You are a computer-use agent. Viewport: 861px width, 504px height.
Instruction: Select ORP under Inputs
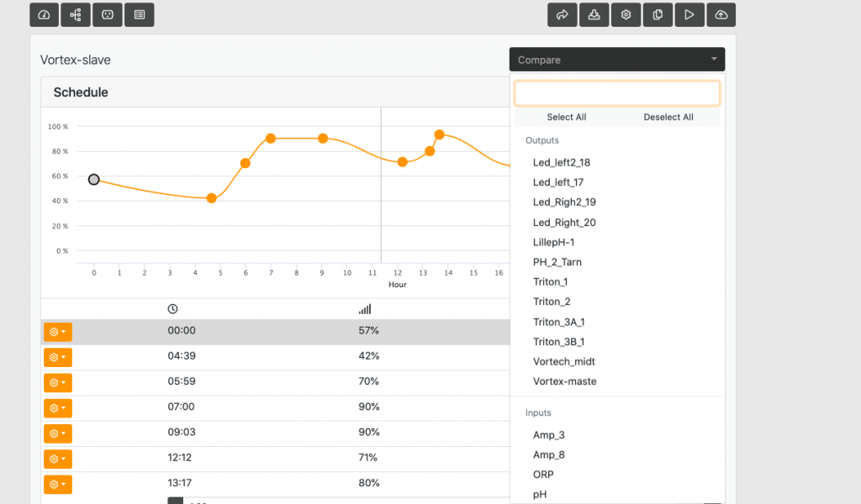543,475
